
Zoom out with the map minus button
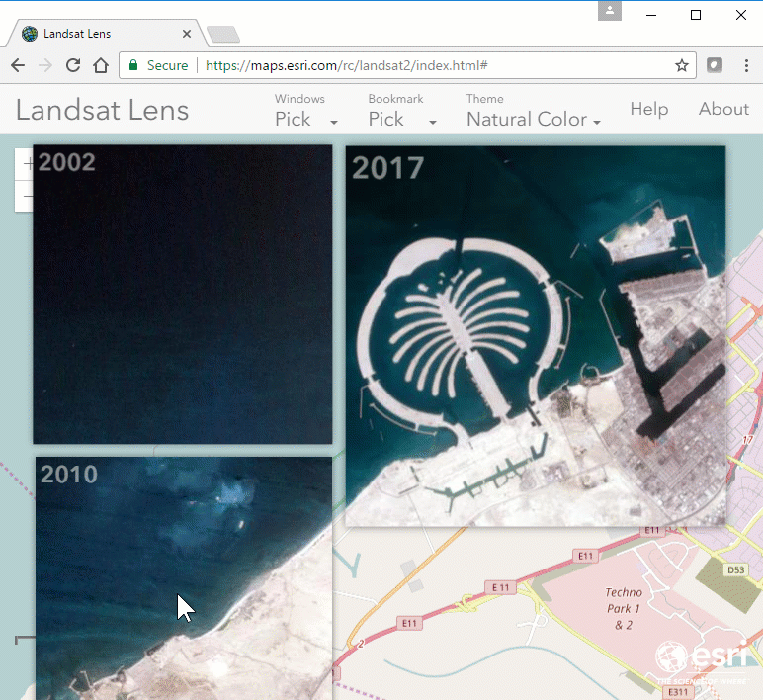coord(24,196)
